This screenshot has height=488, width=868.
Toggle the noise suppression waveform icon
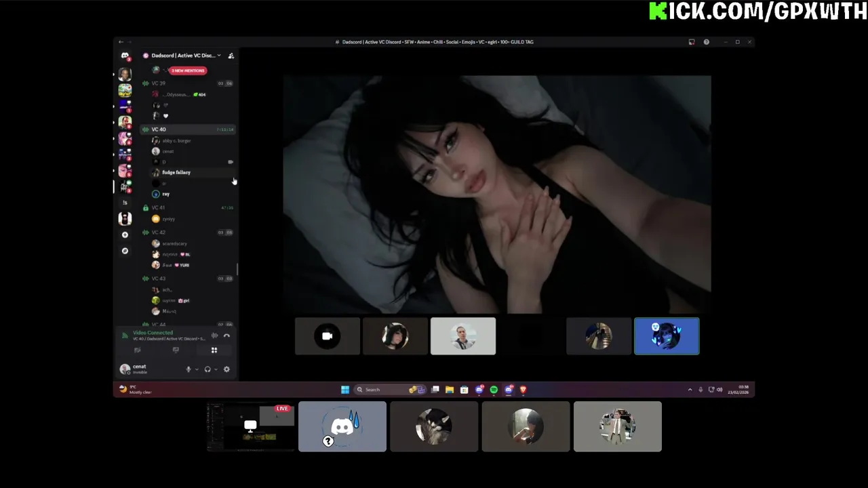coord(214,335)
